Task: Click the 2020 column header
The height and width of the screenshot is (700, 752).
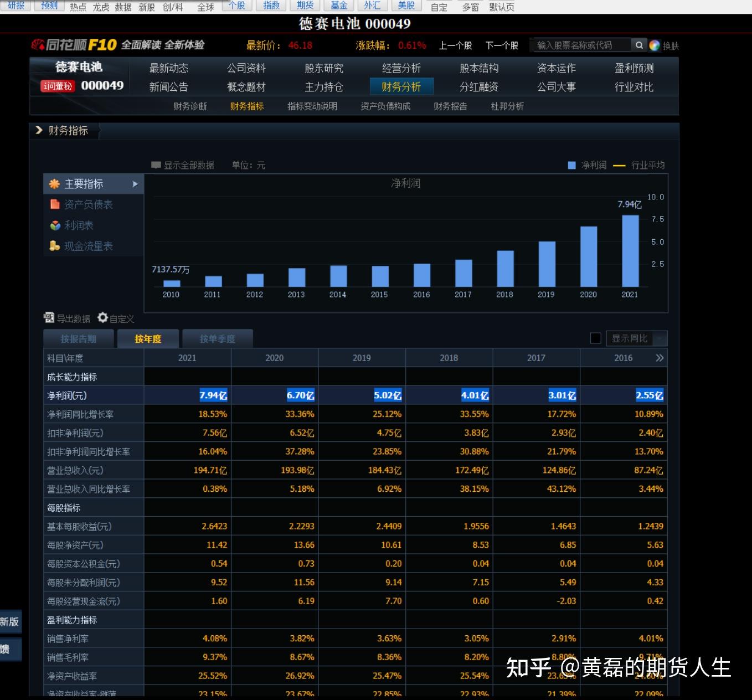Action: [274, 358]
